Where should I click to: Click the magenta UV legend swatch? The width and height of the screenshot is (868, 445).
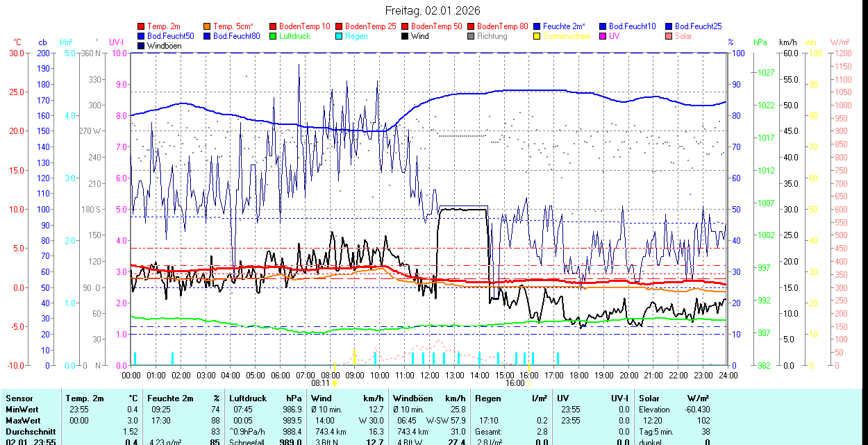point(603,36)
